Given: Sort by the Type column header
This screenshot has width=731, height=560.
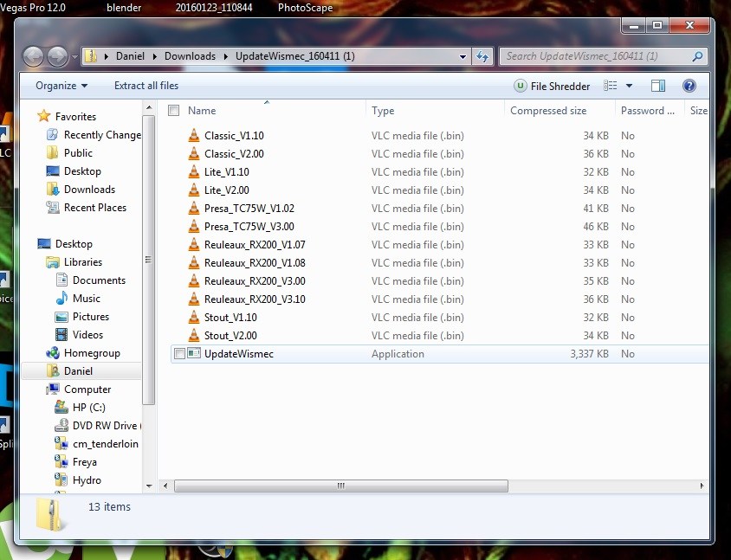Looking at the screenshot, I should [383, 111].
